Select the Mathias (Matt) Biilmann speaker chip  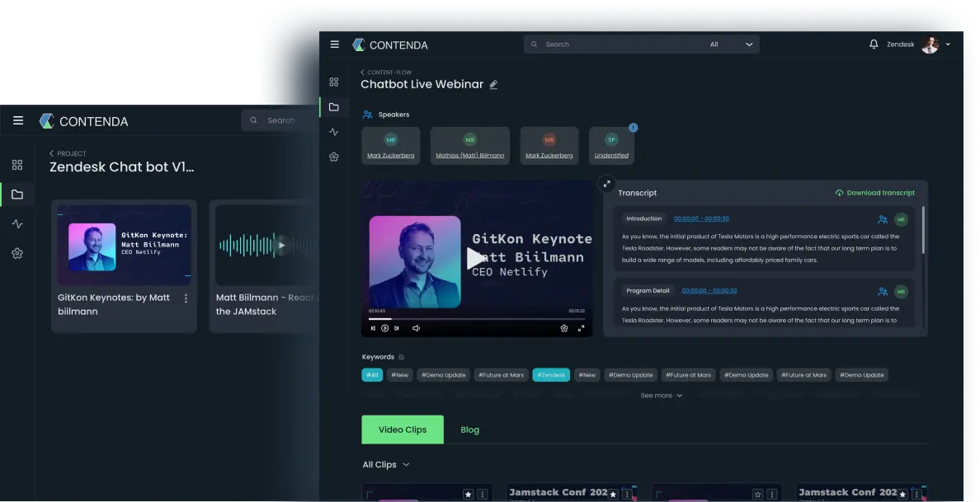(470, 146)
